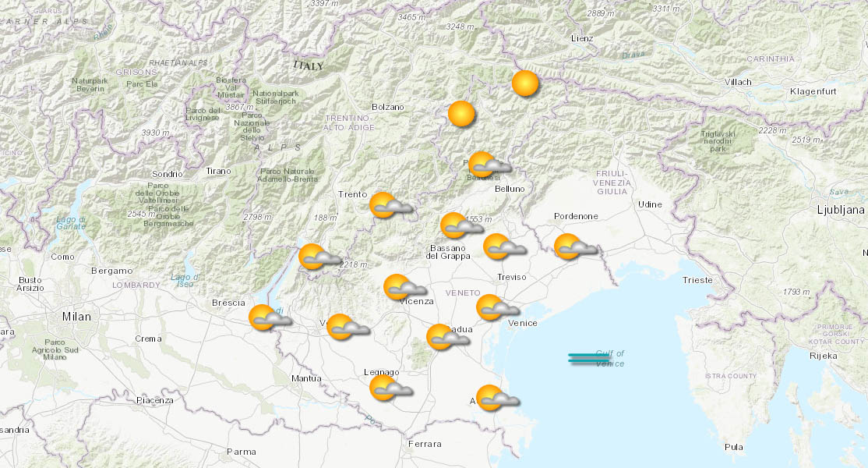This screenshot has width=868, height=468.
Task: Click the weather symbol near Brescia
Action: [259, 315]
